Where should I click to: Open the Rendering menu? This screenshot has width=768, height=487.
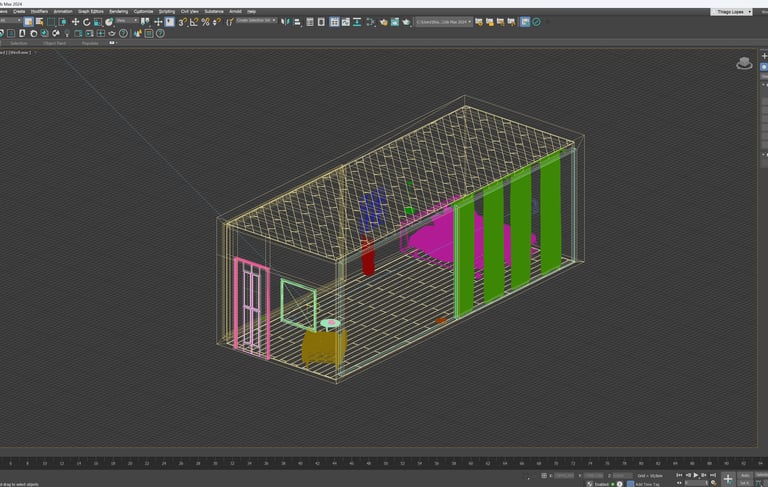click(x=118, y=11)
